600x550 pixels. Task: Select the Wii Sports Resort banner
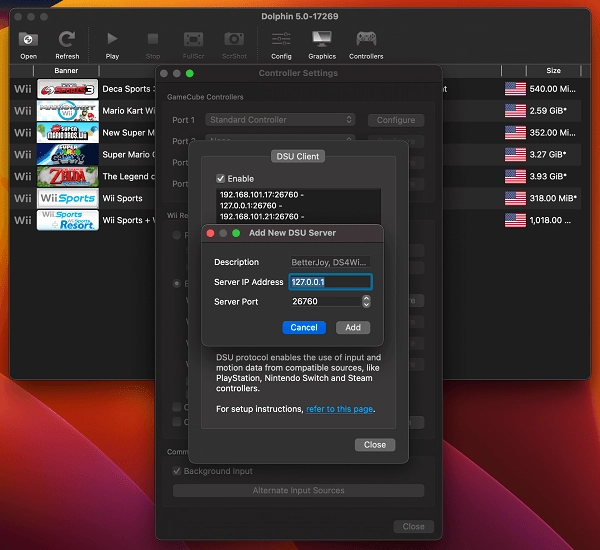pyautogui.click(x=67, y=220)
